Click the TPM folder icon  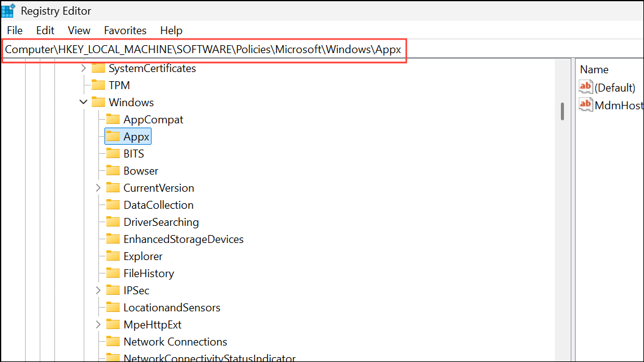pos(98,85)
